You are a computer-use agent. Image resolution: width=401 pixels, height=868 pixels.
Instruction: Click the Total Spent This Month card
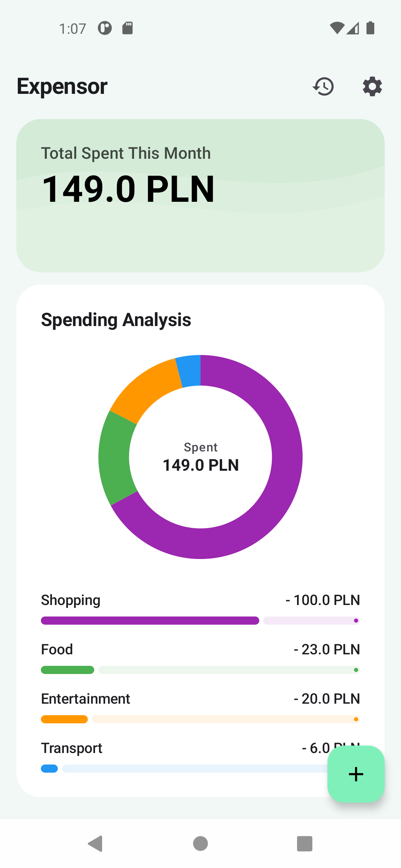click(x=200, y=195)
